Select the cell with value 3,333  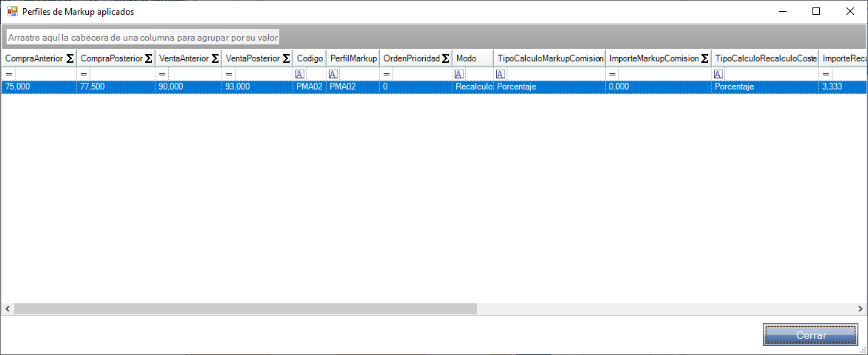coord(843,87)
